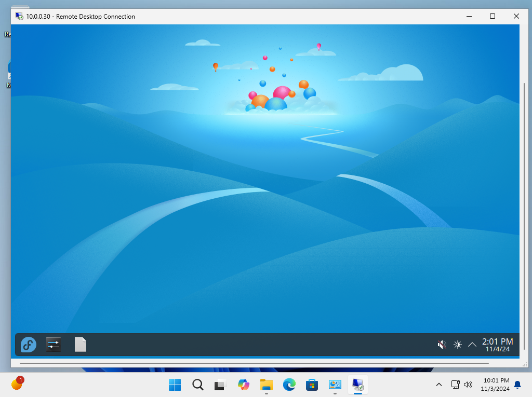Open the widgets icon with the notification badge
532x397 pixels.
pos(17,384)
